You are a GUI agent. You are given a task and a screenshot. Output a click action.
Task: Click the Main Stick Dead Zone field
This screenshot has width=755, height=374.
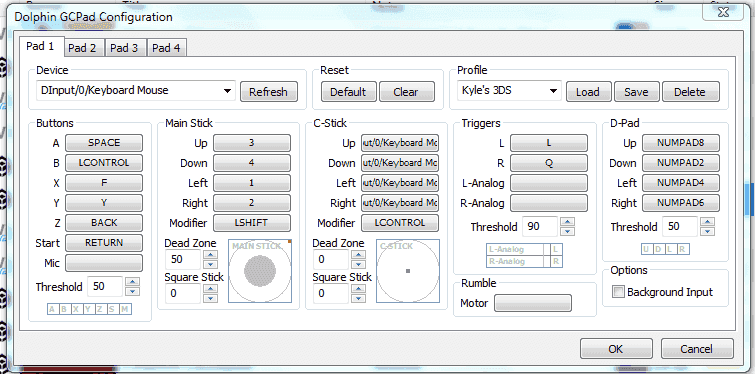[183, 259]
